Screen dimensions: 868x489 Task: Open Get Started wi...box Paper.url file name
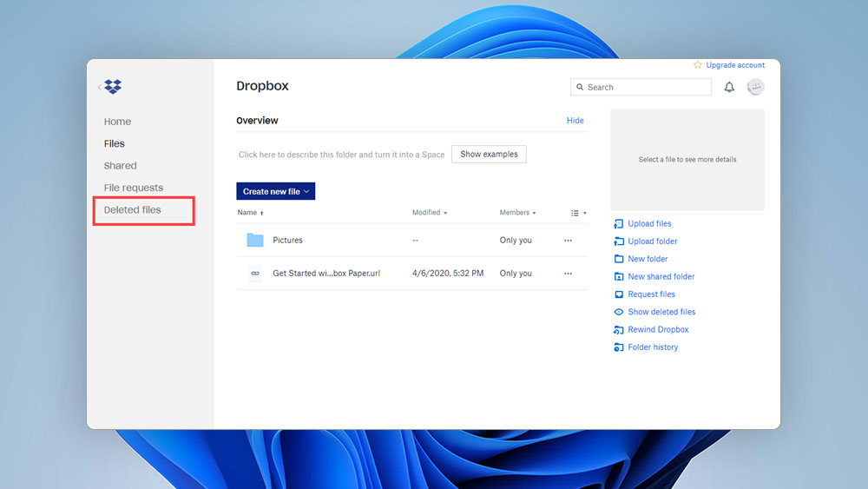pyautogui.click(x=326, y=274)
